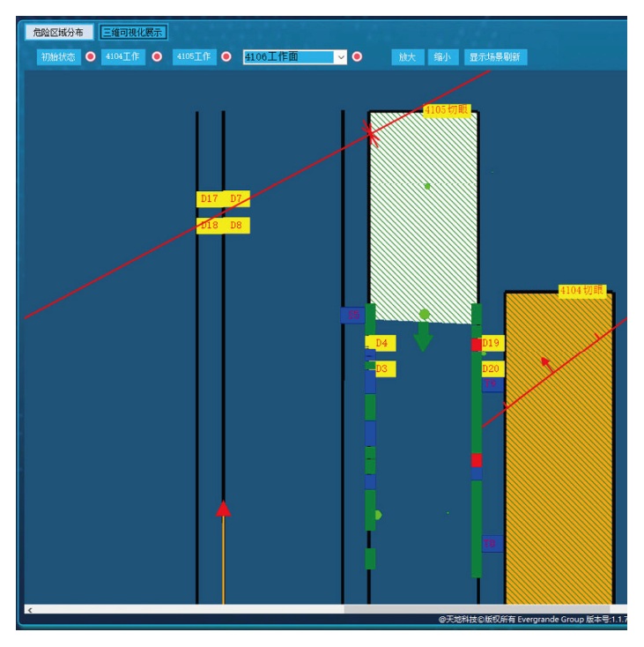This screenshot has width=644, height=647.
Task: Switch to the 危险区域分布 tab
Action: click(x=58, y=33)
